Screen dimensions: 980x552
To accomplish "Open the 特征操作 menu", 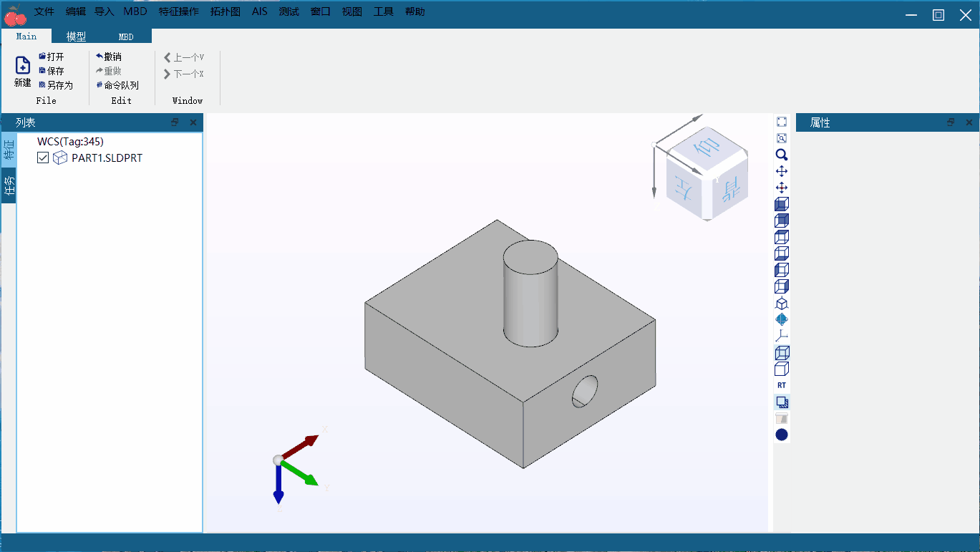I will [x=179, y=11].
